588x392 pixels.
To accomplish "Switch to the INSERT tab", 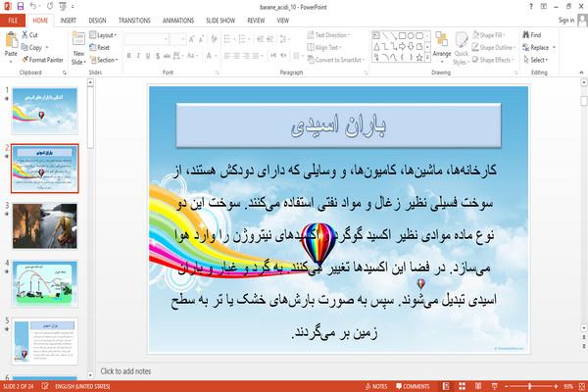I will pyautogui.click(x=68, y=21).
